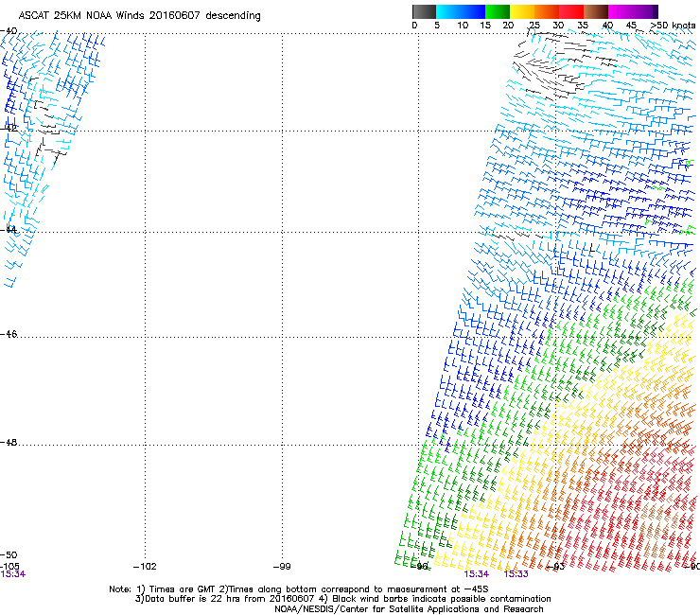Click the brown 35-40 knots legend segment
This screenshot has height=615, width=700.
pyautogui.click(x=596, y=11)
